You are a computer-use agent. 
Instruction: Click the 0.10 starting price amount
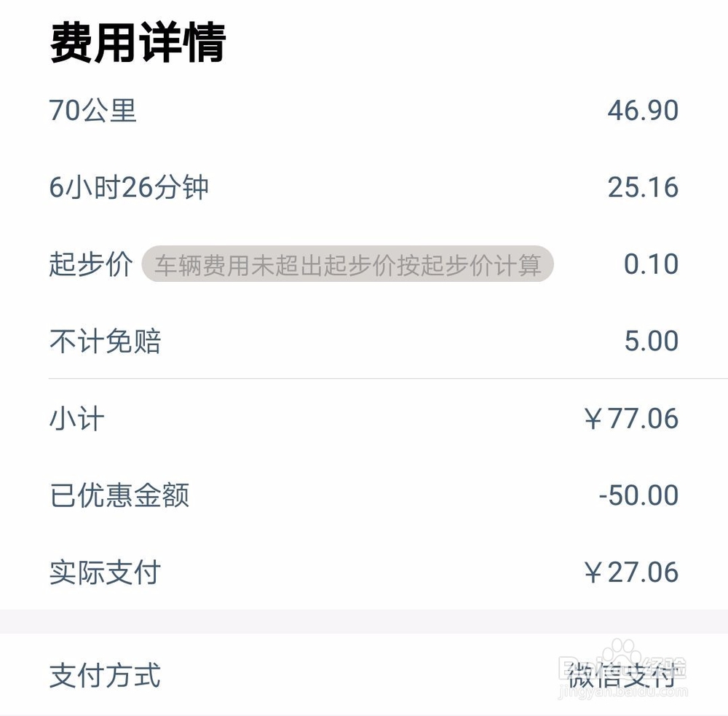tap(651, 264)
